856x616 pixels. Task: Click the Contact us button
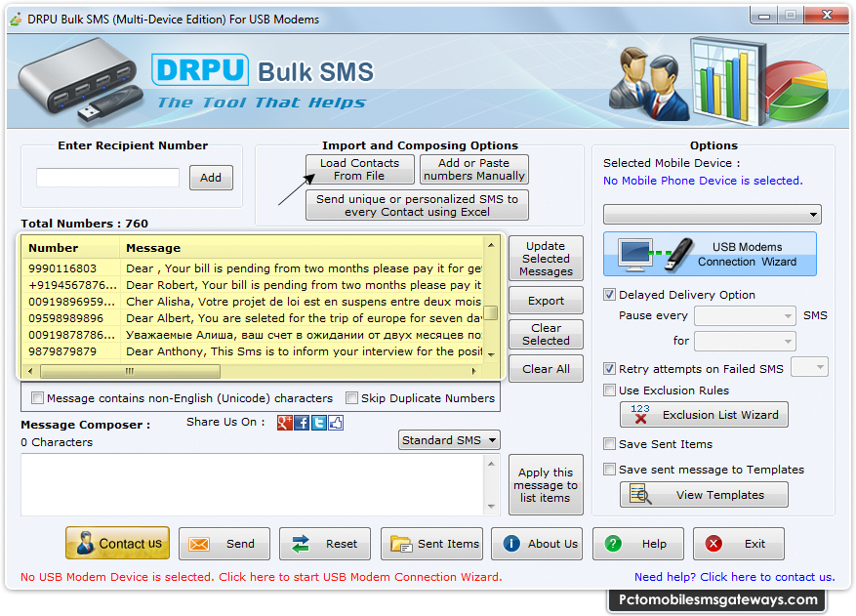pos(117,544)
